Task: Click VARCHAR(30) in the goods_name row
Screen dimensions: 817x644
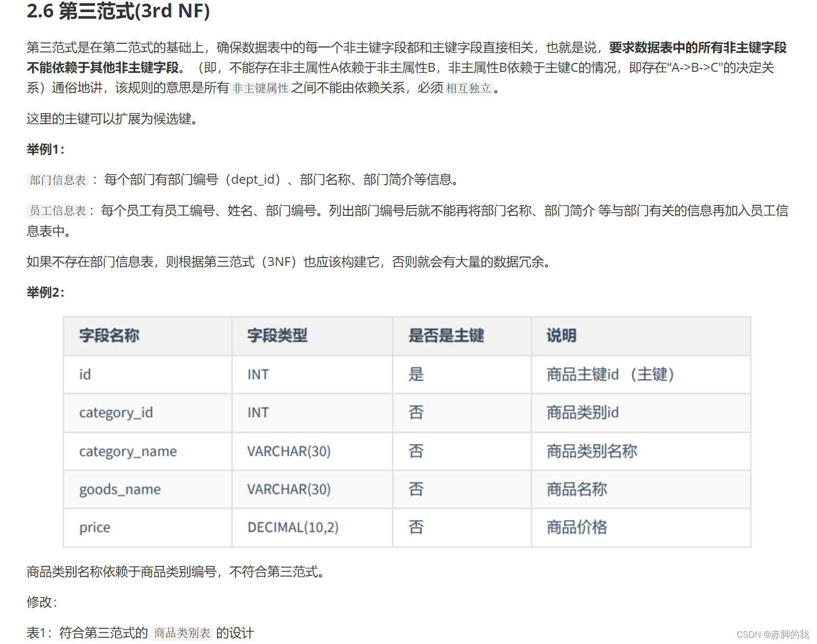Action: [x=289, y=489]
